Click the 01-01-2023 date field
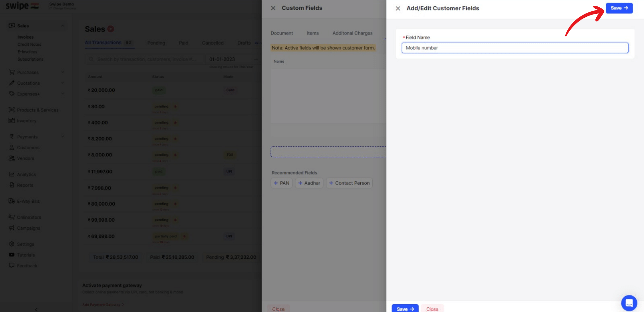The height and width of the screenshot is (312, 644). click(x=222, y=59)
